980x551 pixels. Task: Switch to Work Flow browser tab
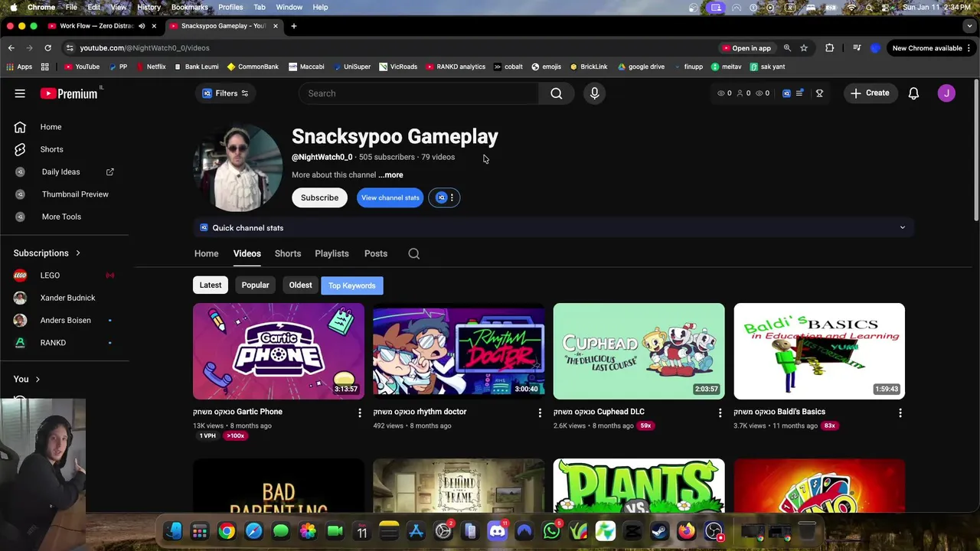pyautogui.click(x=96, y=26)
